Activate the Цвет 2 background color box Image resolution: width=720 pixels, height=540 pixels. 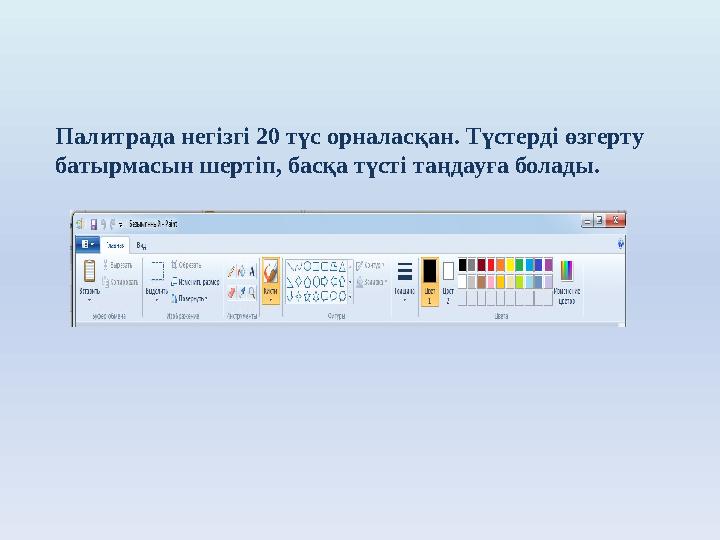[x=448, y=281]
